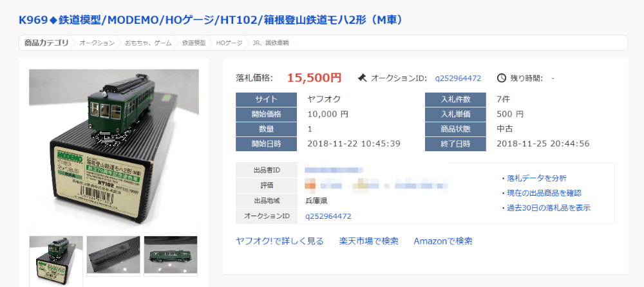The height and width of the screenshot is (287, 644).
Task: Click the clock icon beside 残り時間
Action: tap(502, 78)
